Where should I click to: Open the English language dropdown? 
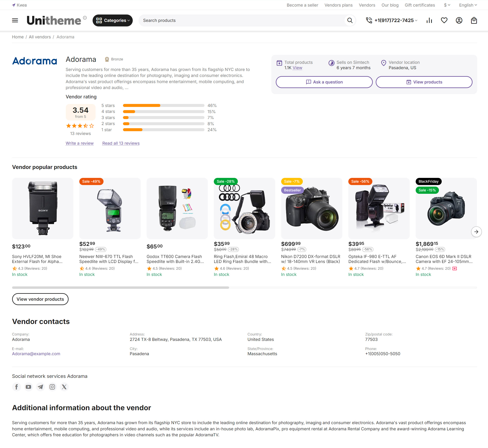tap(467, 5)
